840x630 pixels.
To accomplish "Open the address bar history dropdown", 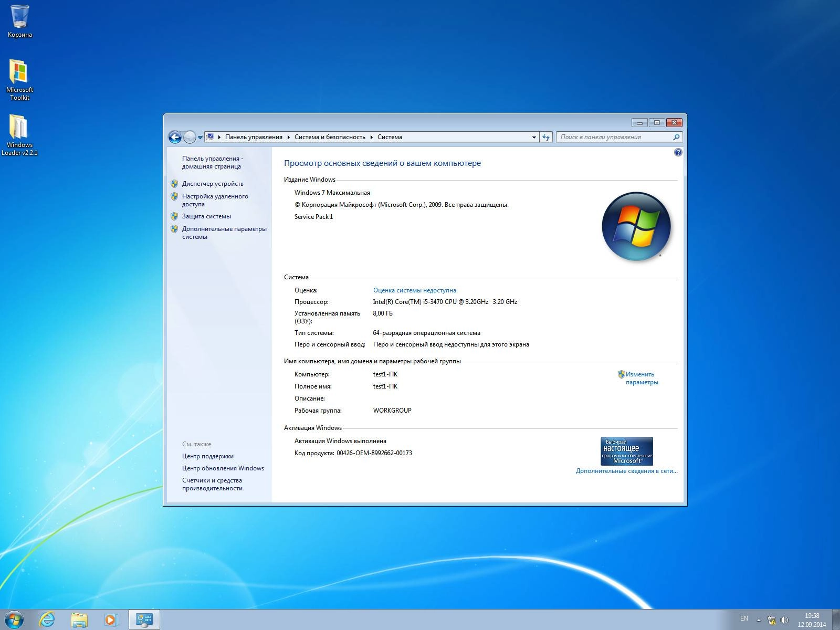I will pos(534,137).
